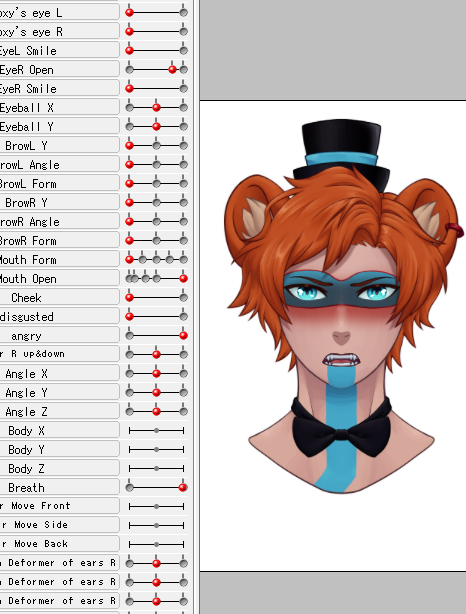Screen dimensions: 466x614
Task: Adjust the EyeR Smile slider
Action: pos(156,88)
